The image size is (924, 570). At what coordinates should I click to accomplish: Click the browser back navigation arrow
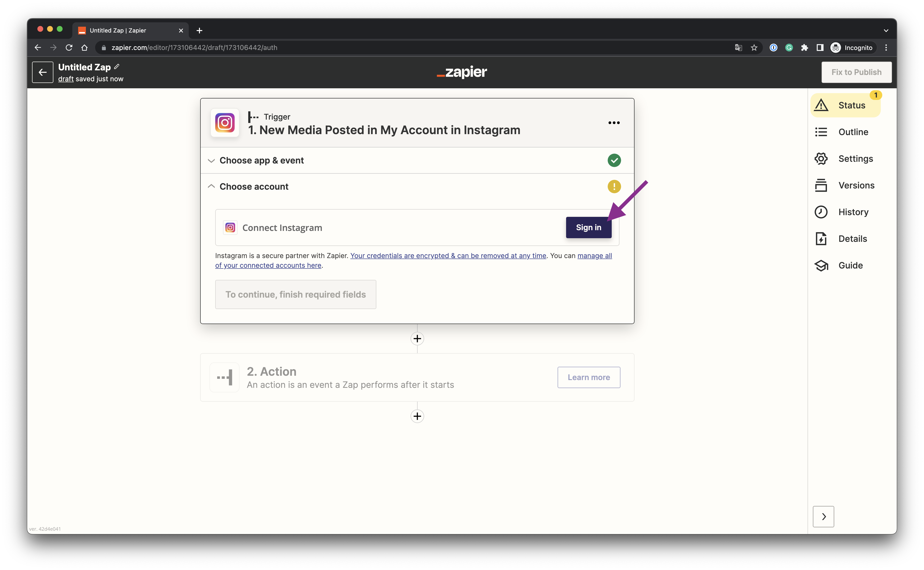coord(38,48)
